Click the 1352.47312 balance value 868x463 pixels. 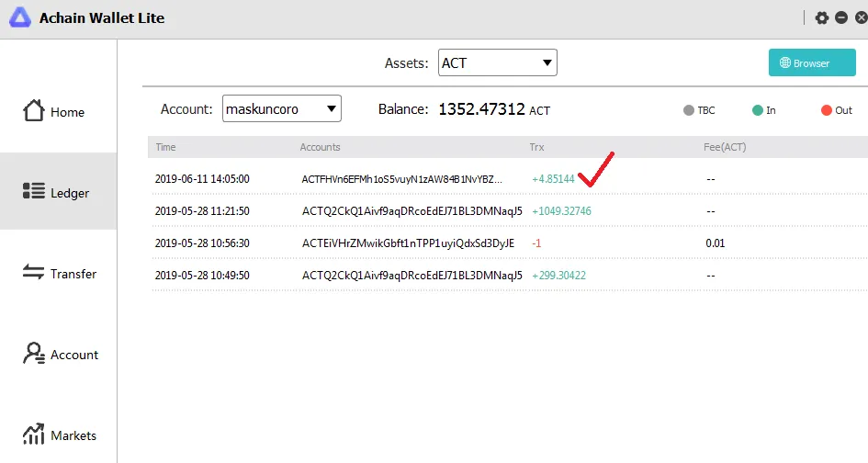[481, 109]
